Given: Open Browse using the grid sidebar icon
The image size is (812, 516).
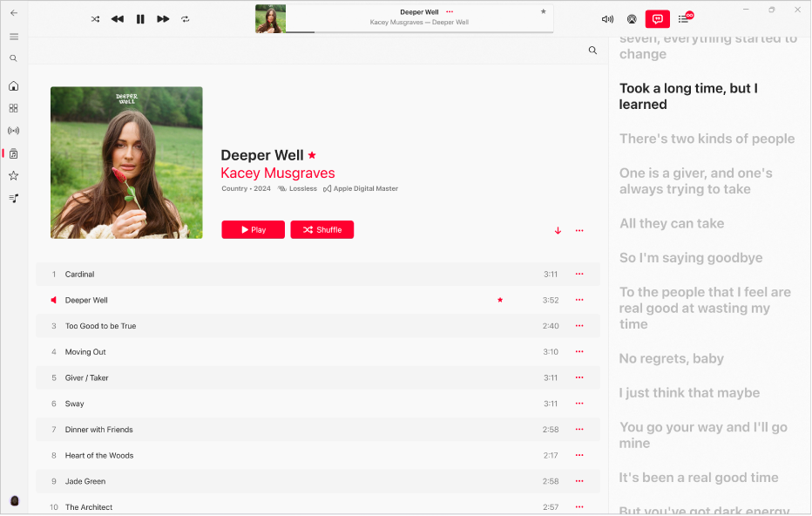Looking at the screenshot, I should pyautogui.click(x=13, y=108).
